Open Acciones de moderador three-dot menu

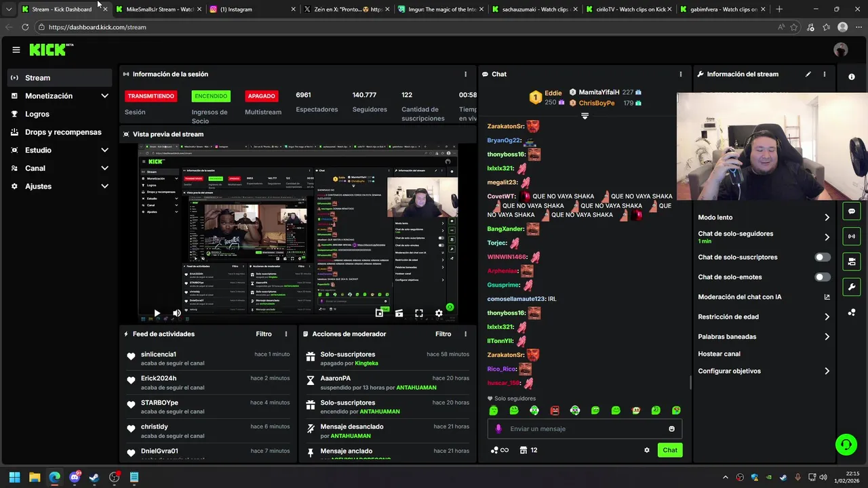(465, 334)
